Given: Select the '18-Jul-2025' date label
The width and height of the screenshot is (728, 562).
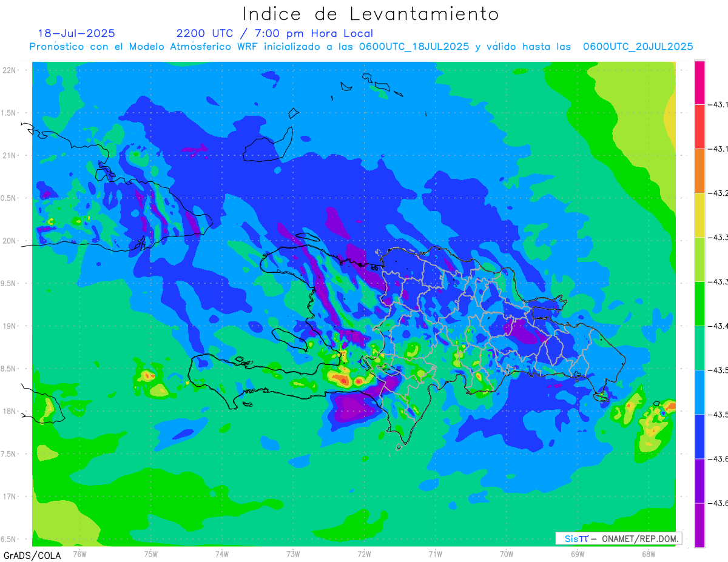Looking at the screenshot, I should pos(76,33).
